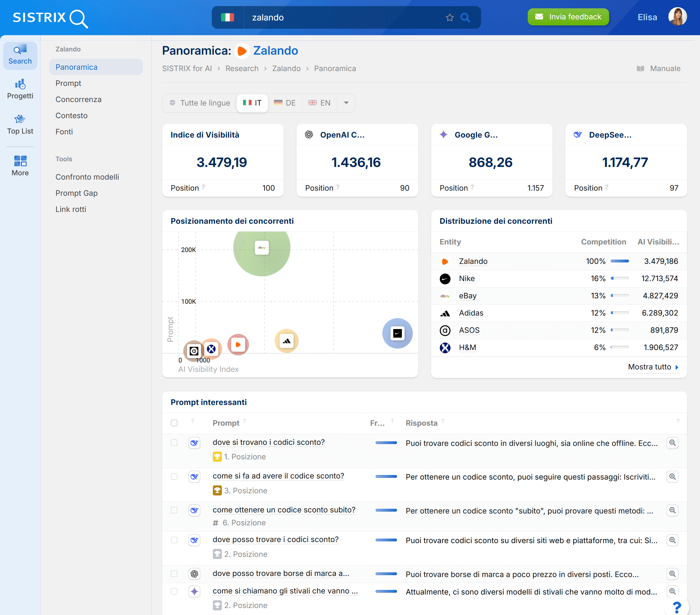Open the Top List section
The image size is (700, 615).
click(20, 124)
